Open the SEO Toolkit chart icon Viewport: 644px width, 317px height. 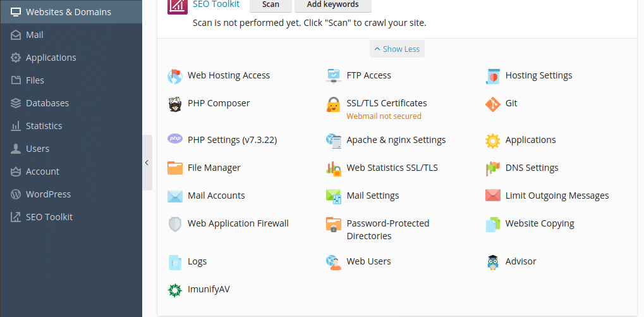[178, 5]
